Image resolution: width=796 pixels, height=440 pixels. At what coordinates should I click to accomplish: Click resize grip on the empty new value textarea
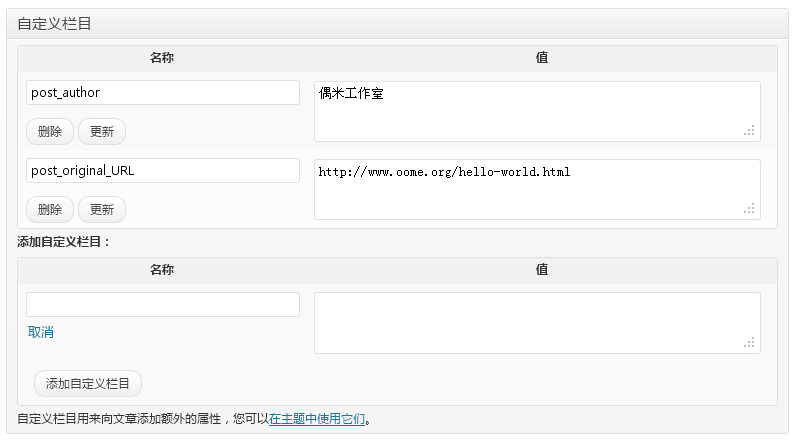[749, 343]
